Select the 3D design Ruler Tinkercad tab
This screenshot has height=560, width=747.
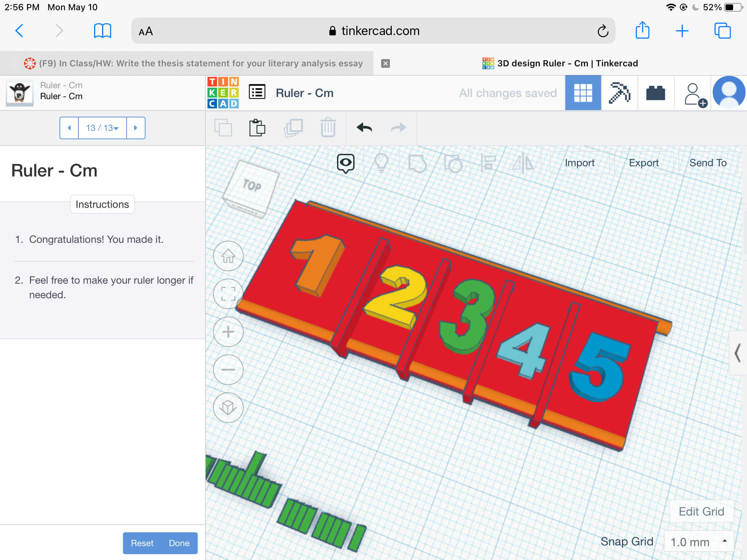click(x=560, y=63)
